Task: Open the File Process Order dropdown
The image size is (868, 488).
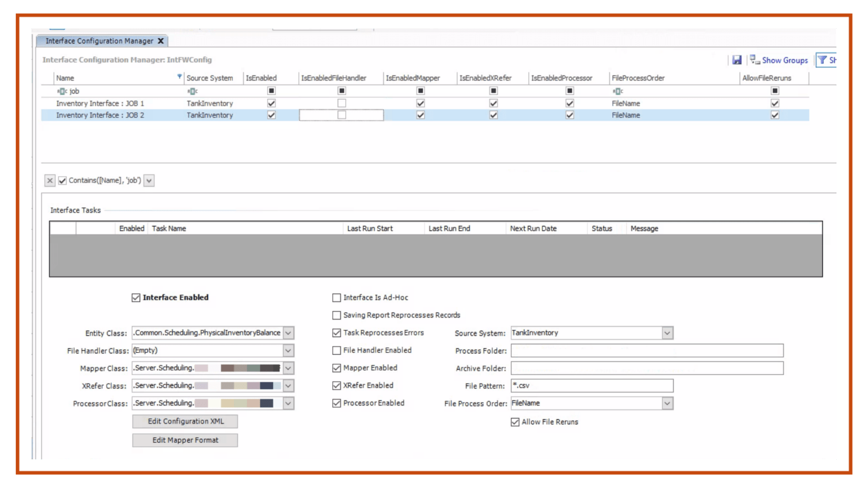Action: click(x=667, y=403)
